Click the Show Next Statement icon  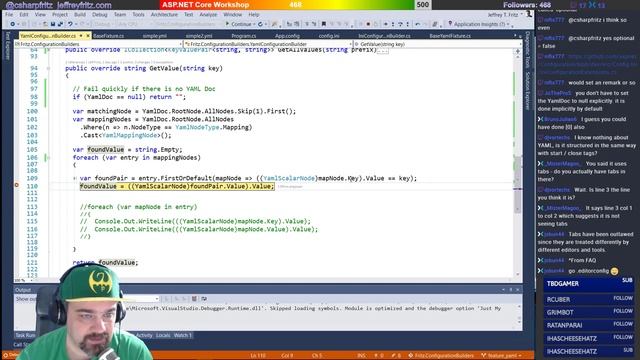click(386, 24)
